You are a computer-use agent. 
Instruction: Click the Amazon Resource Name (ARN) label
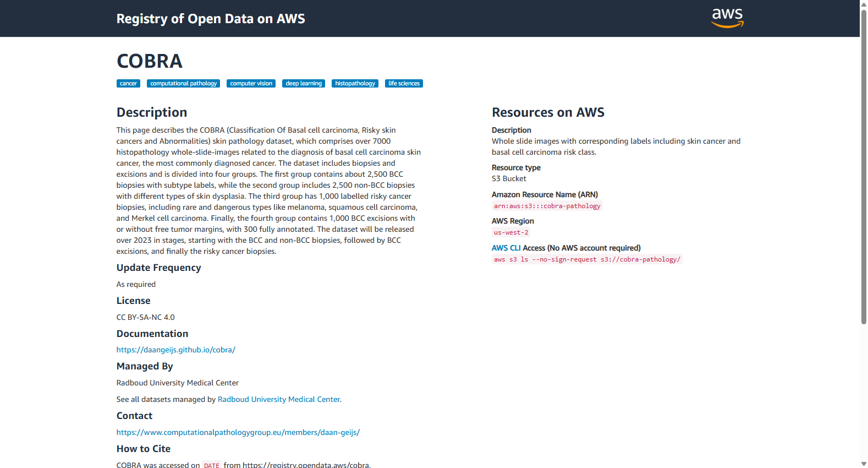pos(545,194)
